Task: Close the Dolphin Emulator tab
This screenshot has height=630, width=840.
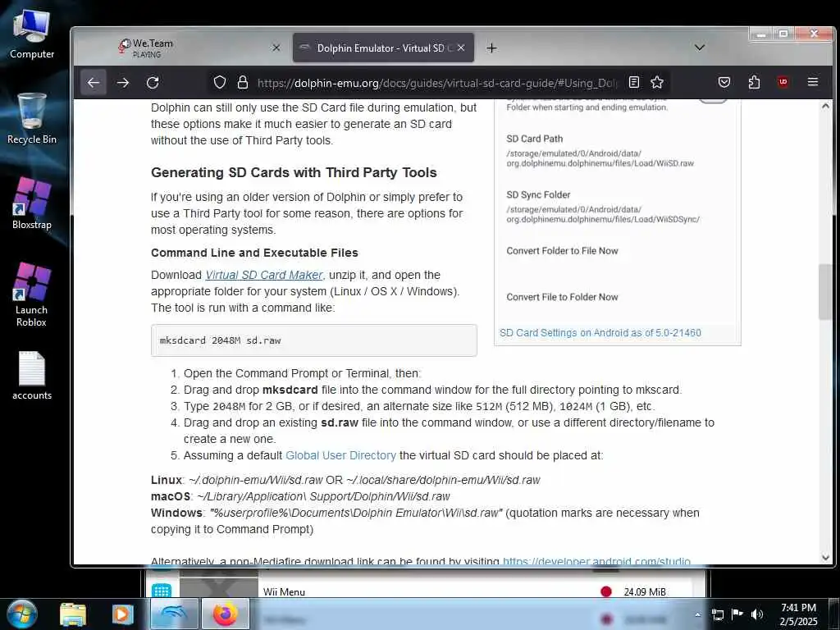Action: (x=461, y=48)
